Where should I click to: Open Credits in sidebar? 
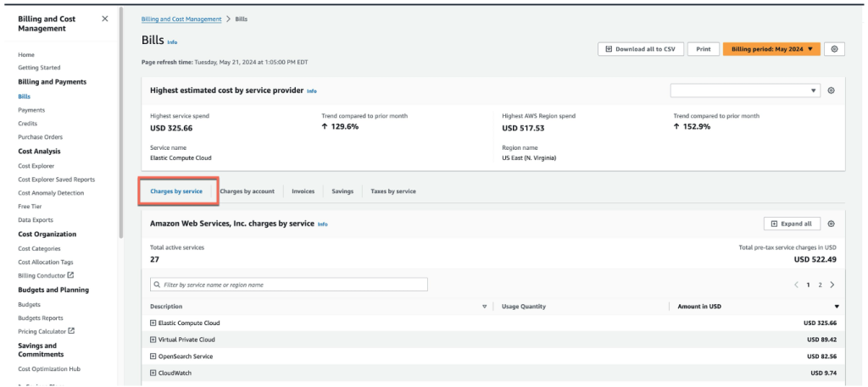click(x=28, y=124)
